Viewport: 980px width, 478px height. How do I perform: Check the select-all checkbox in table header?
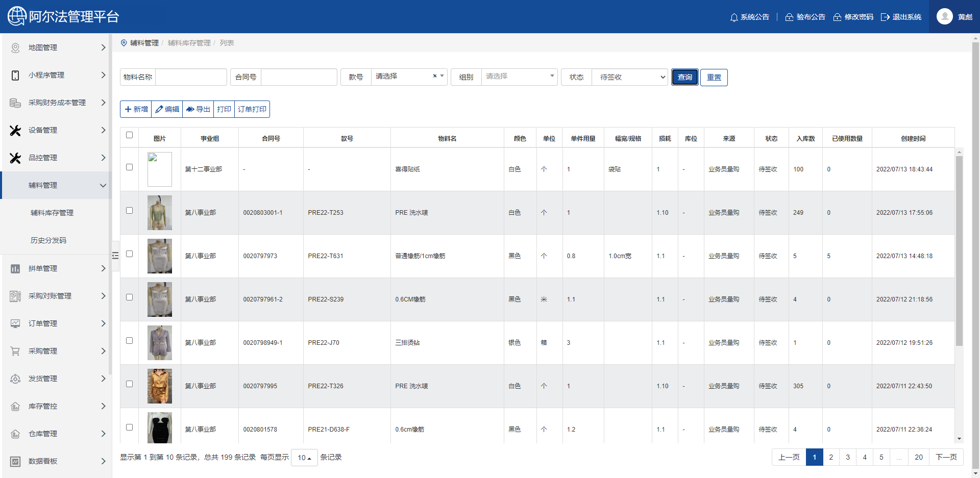[x=129, y=135]
